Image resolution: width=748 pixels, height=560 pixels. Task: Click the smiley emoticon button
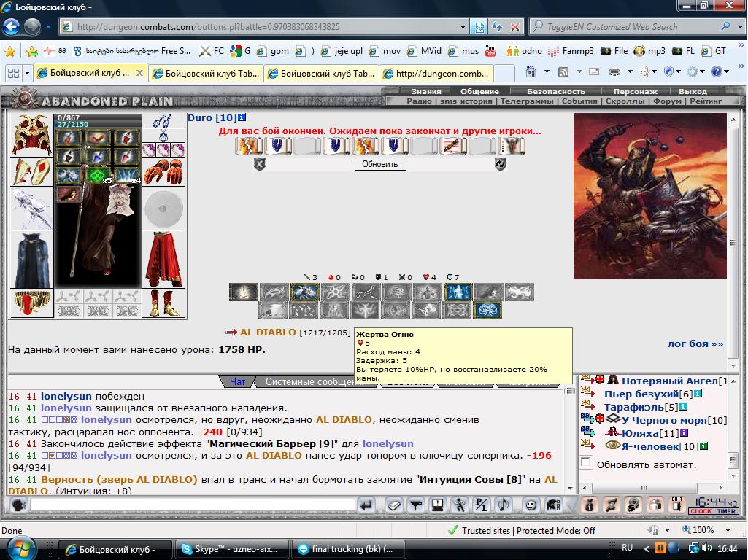530,505
